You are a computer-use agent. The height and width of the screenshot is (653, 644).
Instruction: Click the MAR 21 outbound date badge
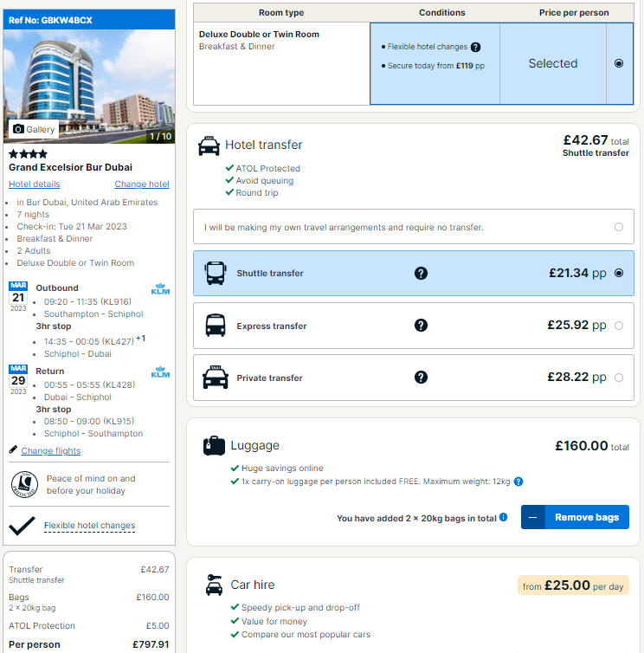click(18, 296)
